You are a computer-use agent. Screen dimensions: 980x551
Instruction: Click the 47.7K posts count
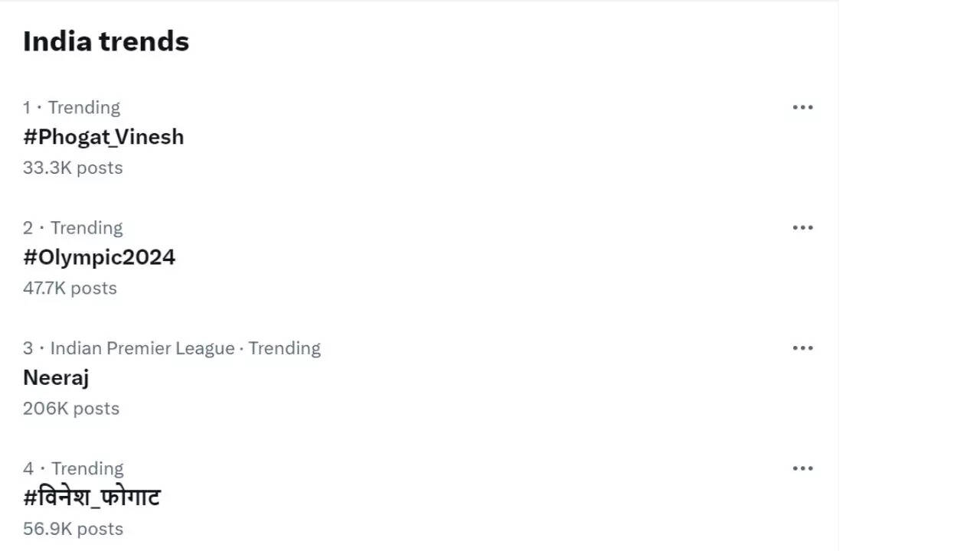tap(70, 288)
